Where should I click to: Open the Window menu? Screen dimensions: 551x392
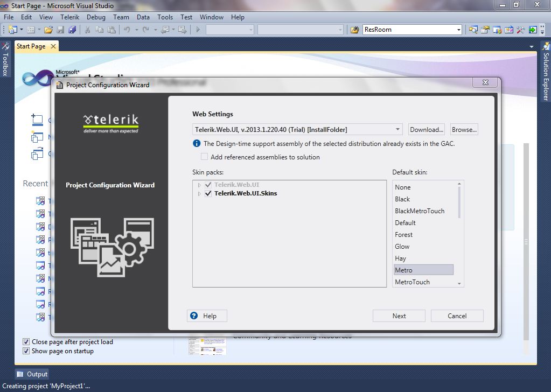pyautogui.click(x=212, y=17)
